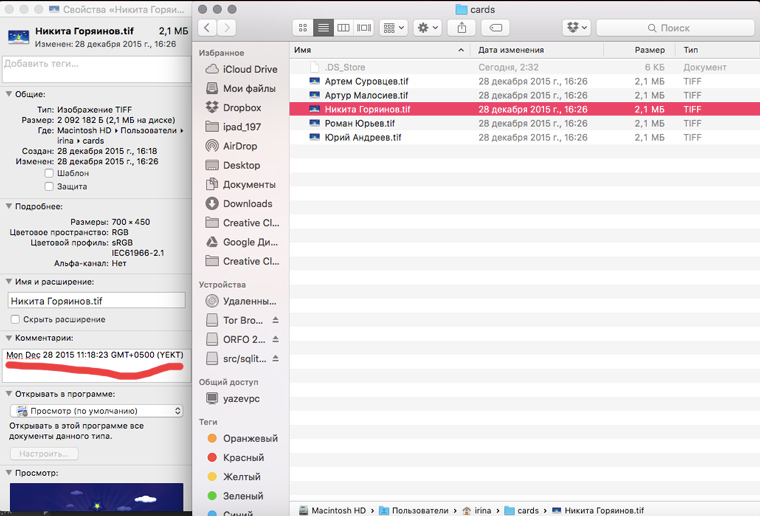Collapse Имя и расширение section

[9, 281]
